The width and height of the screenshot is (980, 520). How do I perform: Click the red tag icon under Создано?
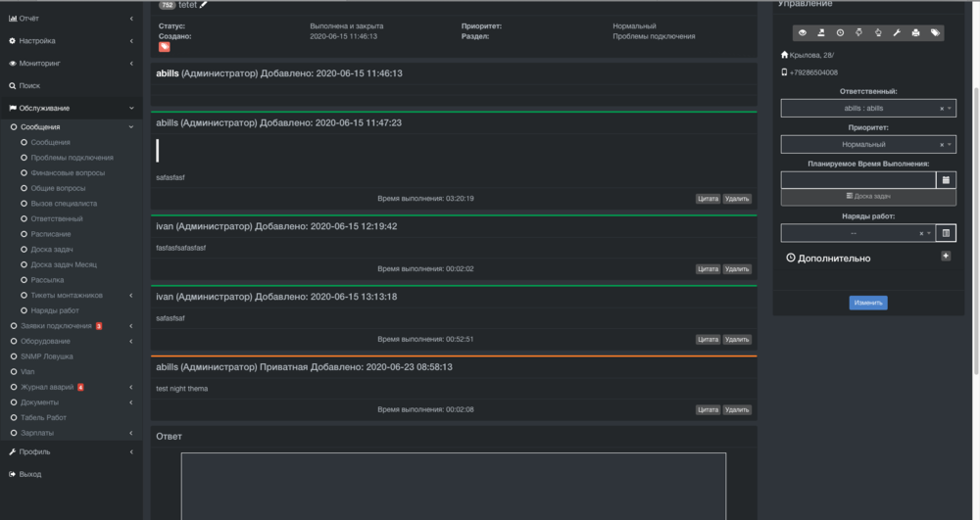pyautogui.click(x=165, y=46)
